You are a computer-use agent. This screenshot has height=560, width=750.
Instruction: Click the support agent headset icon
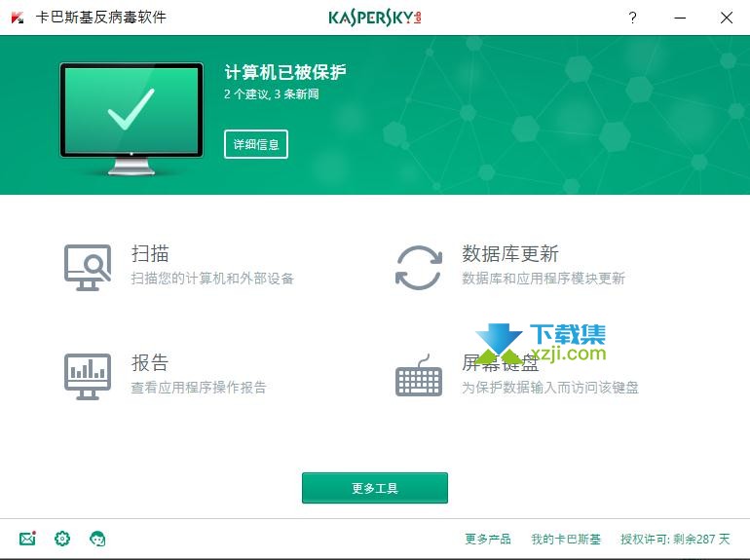pyautogui.click(x=98, y=539)
